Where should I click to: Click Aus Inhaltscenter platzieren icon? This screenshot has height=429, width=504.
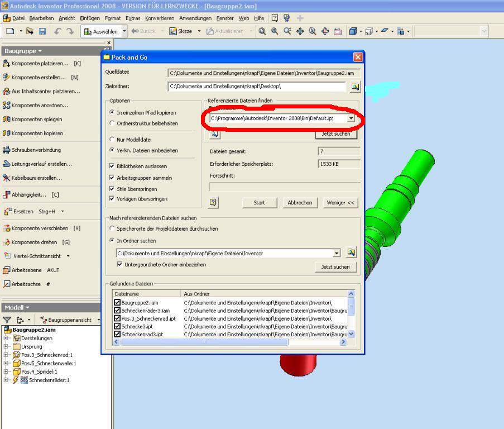coord(6,92)
